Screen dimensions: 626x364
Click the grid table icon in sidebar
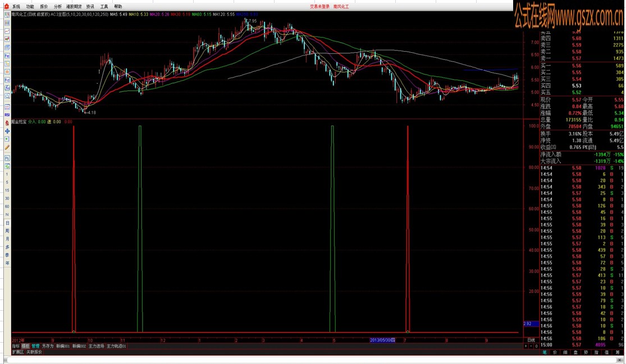click(7, 23)
